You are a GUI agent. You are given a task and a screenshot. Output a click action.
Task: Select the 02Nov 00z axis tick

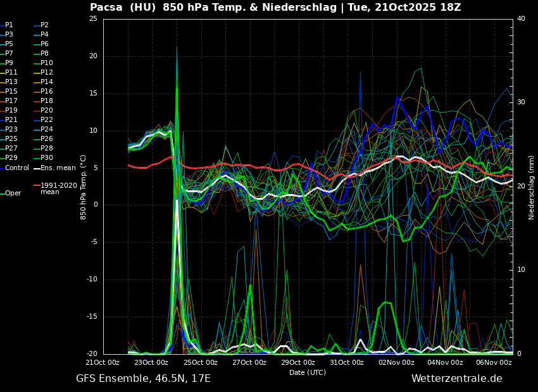(x=396, y=362)
